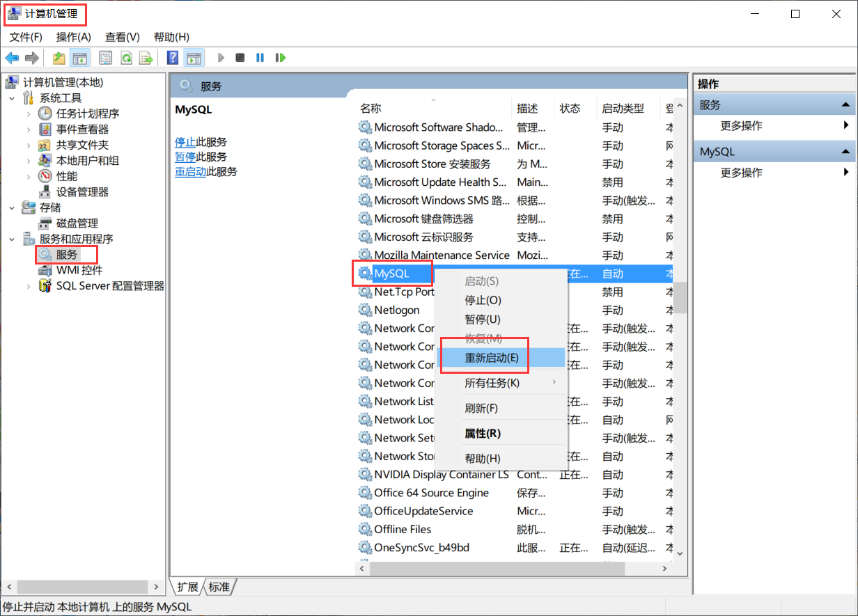Expand SQL Server 配置管理器 node arrow
The height and width of the screenshot is (616, 858).
29,286
